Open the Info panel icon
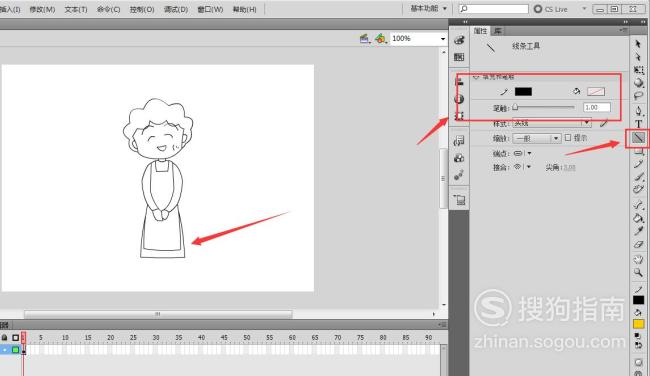The height and width of the screenshot is (376, 650). (x=459, y=99)
